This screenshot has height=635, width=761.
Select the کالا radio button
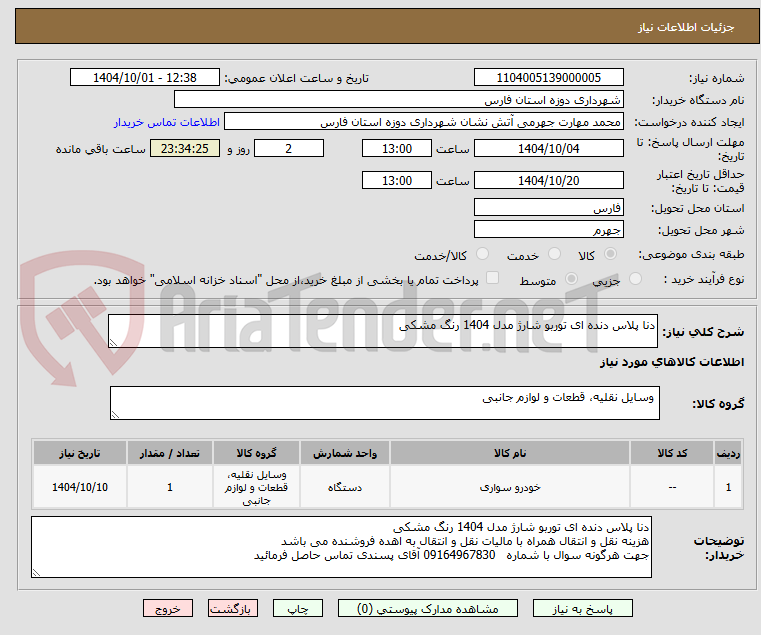[x=611, y=254]
